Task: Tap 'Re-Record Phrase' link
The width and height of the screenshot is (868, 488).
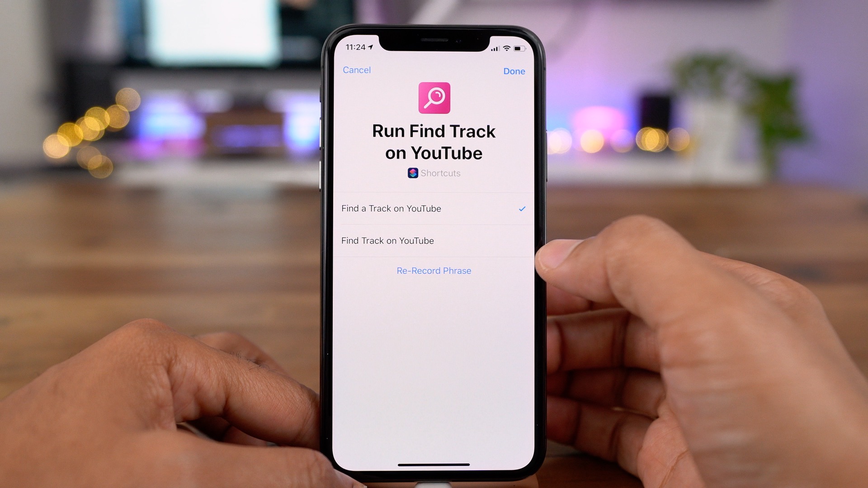Action: 434,271
